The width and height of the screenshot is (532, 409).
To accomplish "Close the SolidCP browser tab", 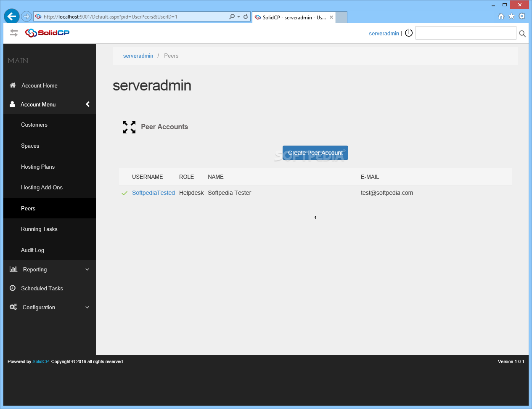I will [x=331, y=17].
